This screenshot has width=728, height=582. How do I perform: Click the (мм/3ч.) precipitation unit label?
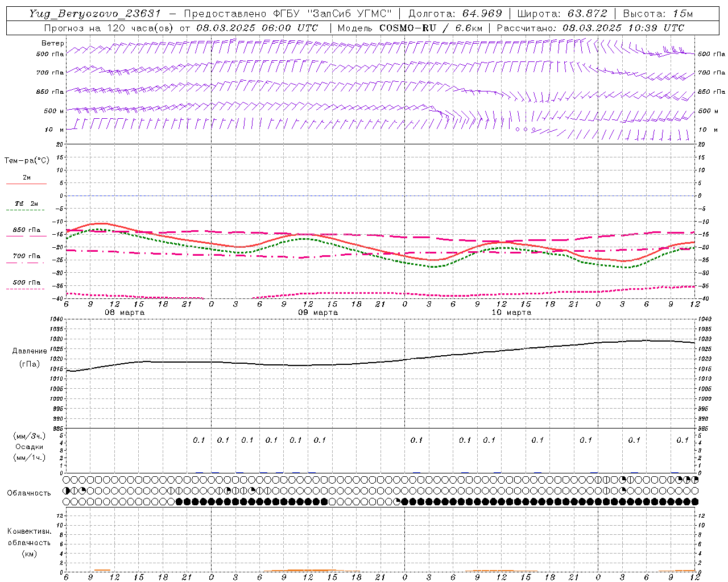click(x=30, y=436)
